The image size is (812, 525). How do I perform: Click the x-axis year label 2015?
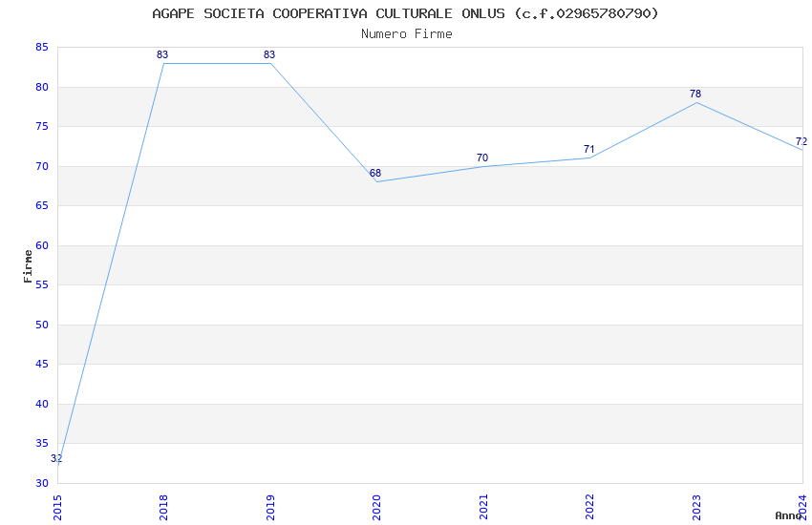tap(57, 508)
